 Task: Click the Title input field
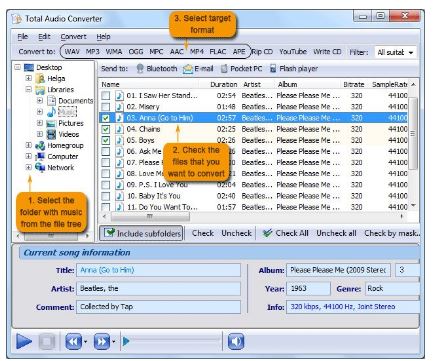point(158,270)
